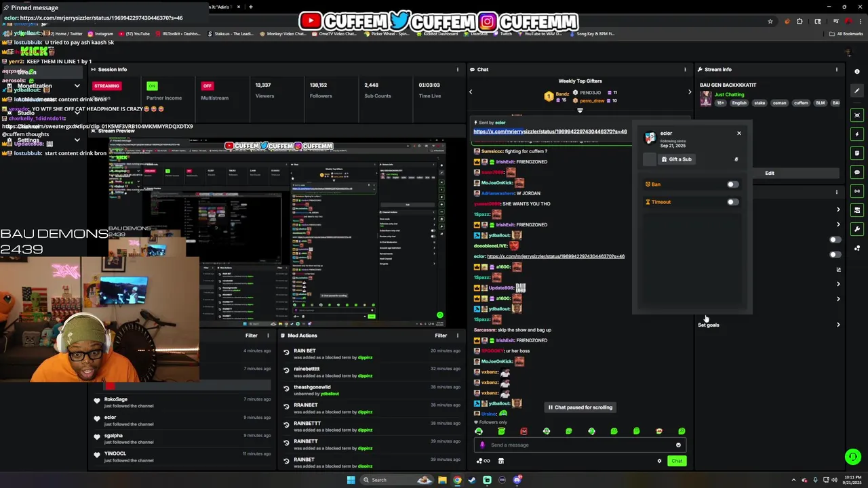The width and height of the screenshot is (868, 488).
Task: Open Steam from the taskbar
Action: coord(472,480)
